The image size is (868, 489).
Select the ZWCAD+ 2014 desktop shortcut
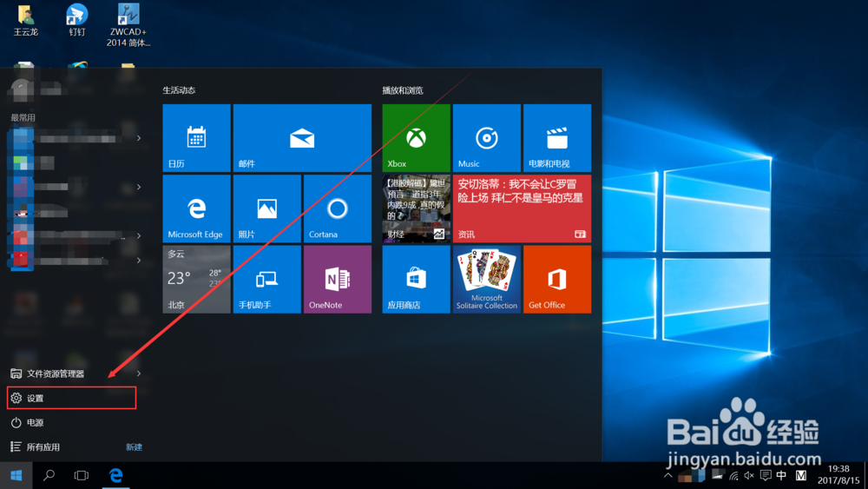tap(128, 25)
